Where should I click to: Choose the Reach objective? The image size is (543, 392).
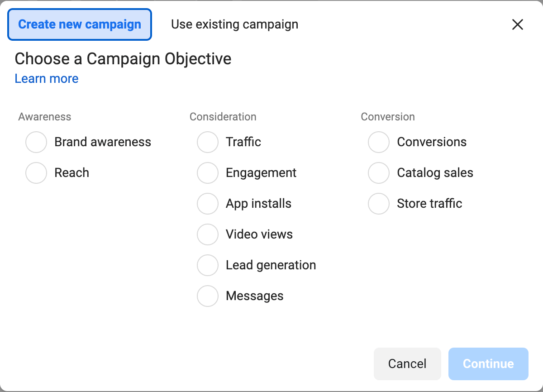pos(36,173)
